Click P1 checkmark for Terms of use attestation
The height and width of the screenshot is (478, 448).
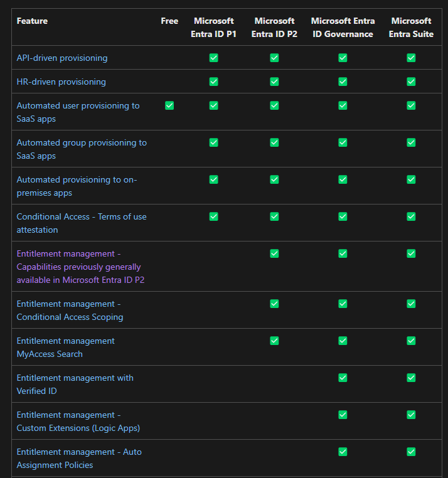(214, 217)
